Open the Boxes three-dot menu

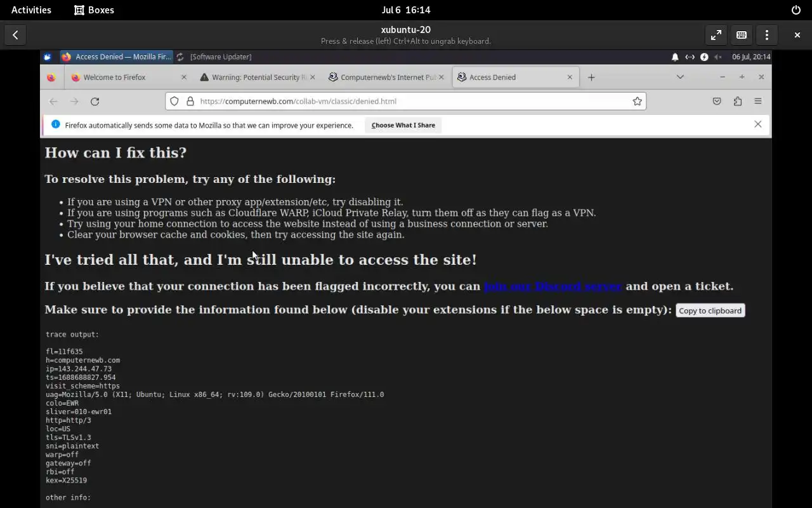click(766, 35)
